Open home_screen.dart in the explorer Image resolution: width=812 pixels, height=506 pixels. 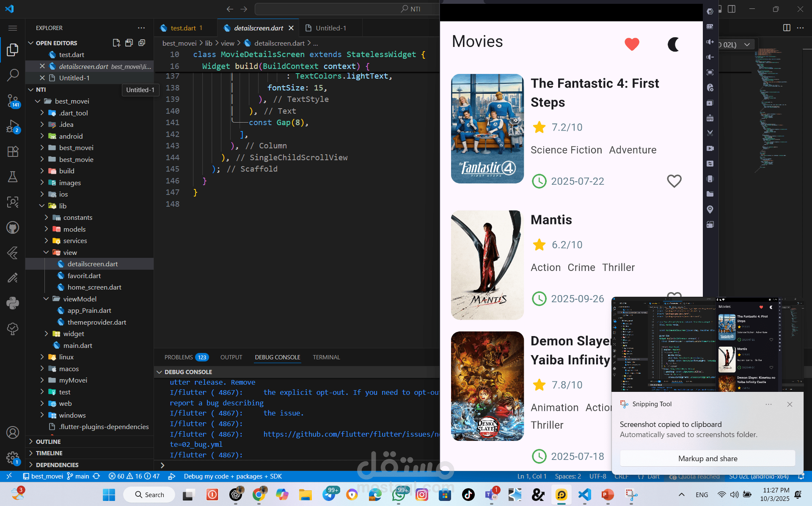[94, 287]
